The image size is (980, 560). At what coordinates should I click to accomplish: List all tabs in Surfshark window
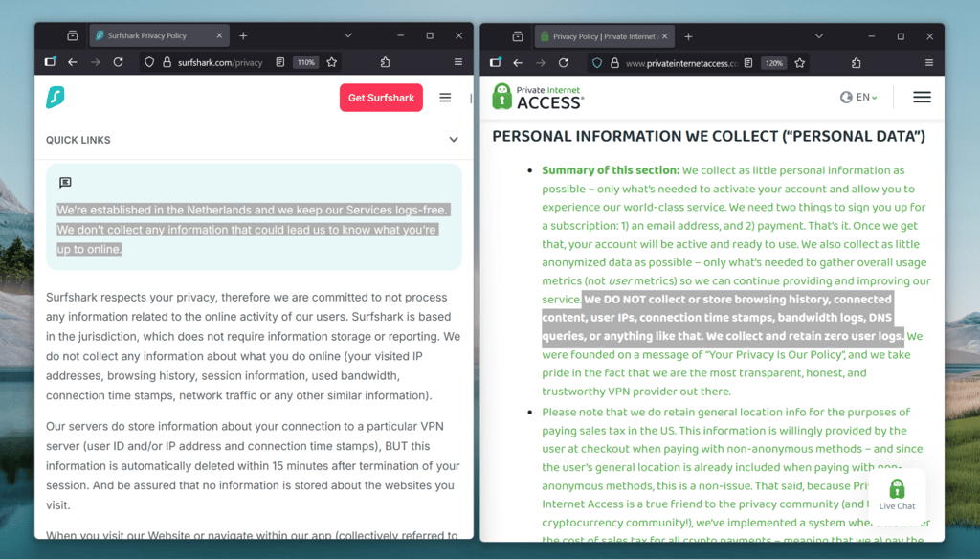pyautogui.click(x=348, y=35)
